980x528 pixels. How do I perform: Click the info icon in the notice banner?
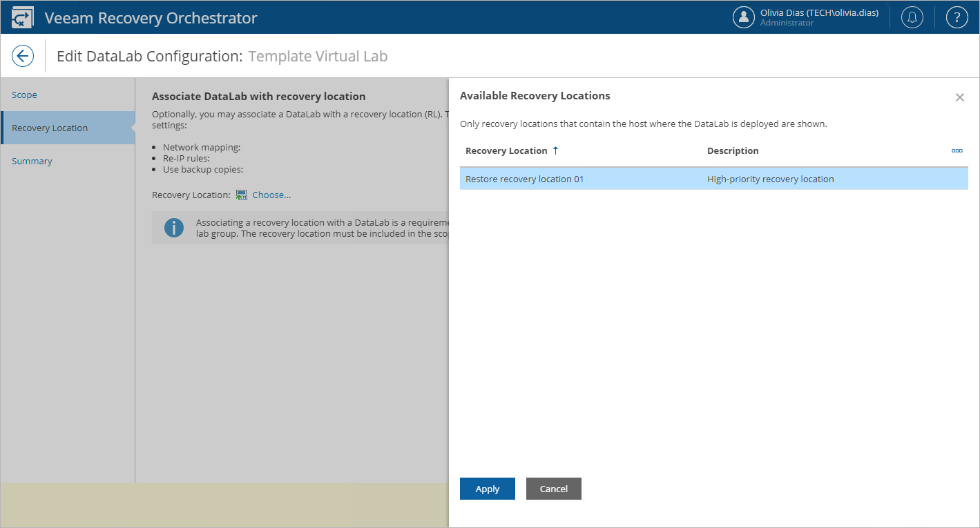point(173,227)
